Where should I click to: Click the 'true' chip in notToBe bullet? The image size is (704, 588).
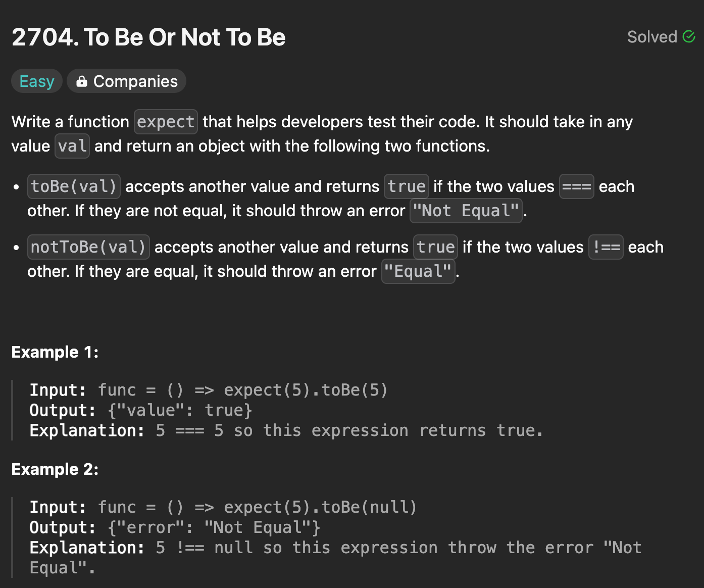tap(435, 247)
